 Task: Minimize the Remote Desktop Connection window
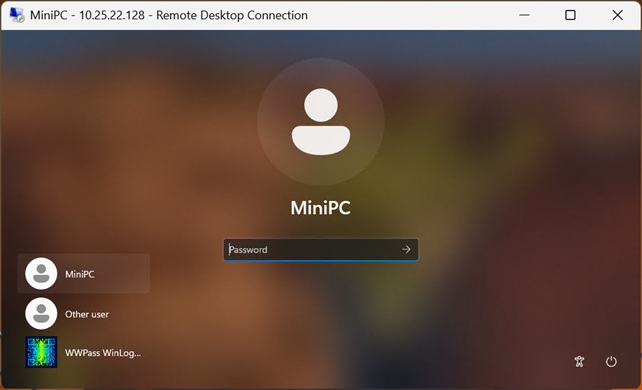tap(524, 15)
